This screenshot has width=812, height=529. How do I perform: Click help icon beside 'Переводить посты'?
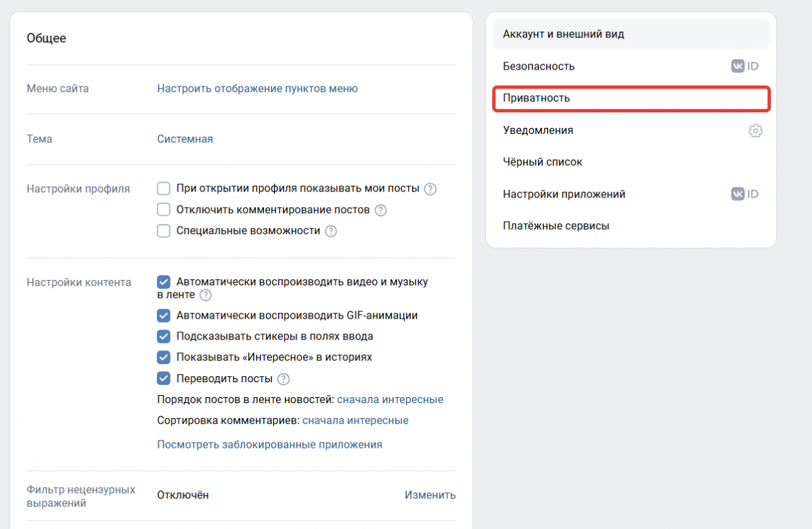point(284,379)
